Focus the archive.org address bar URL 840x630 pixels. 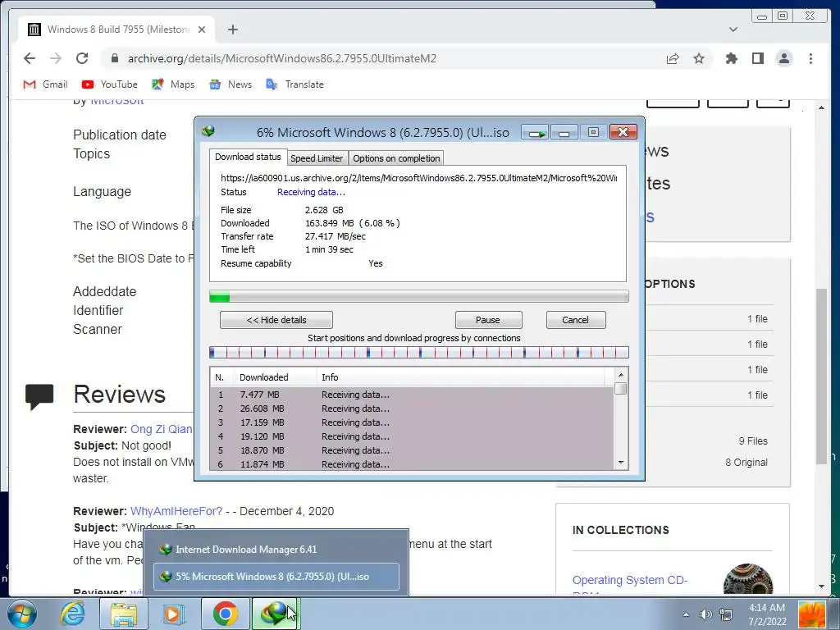point(282,58)
